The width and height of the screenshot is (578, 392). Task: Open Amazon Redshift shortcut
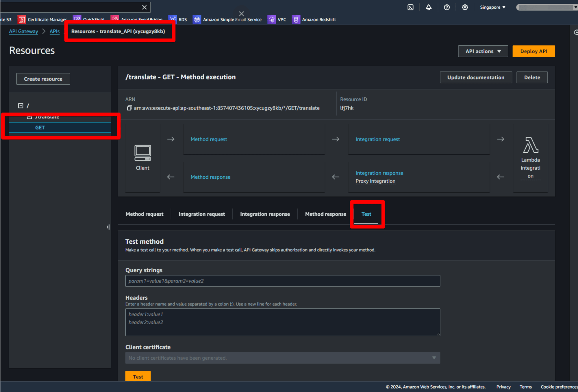pyautogui.click(x=314, y=20)
